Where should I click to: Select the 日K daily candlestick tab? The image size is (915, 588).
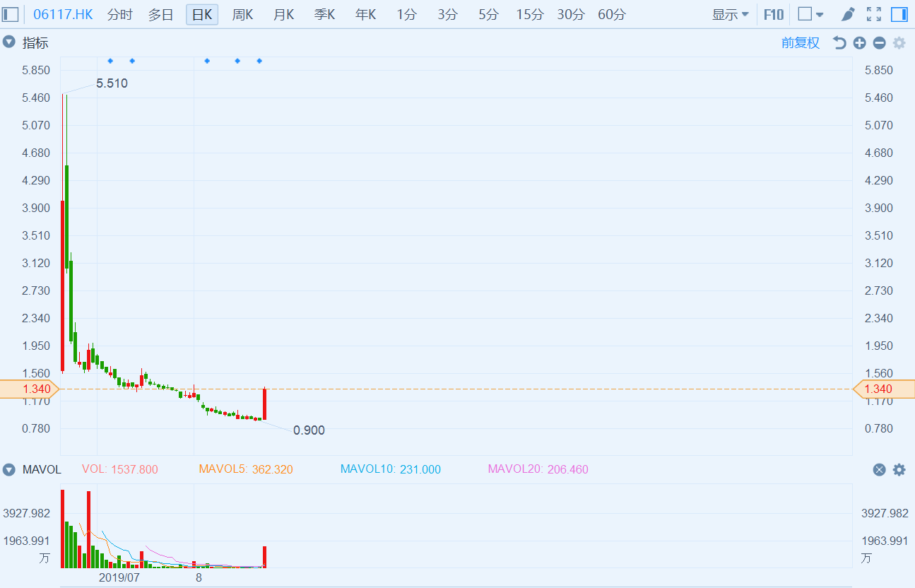coord(202,14)
